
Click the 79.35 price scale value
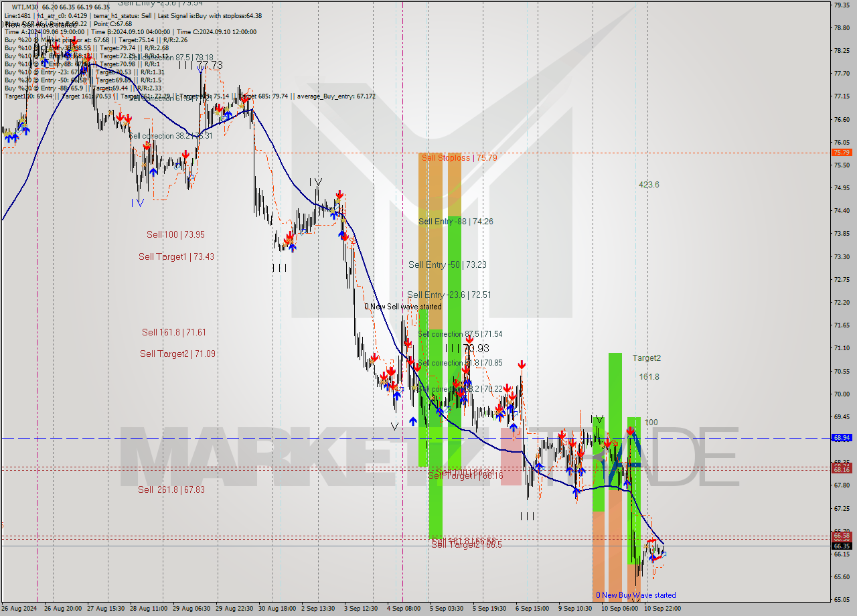tap(841, 5)
